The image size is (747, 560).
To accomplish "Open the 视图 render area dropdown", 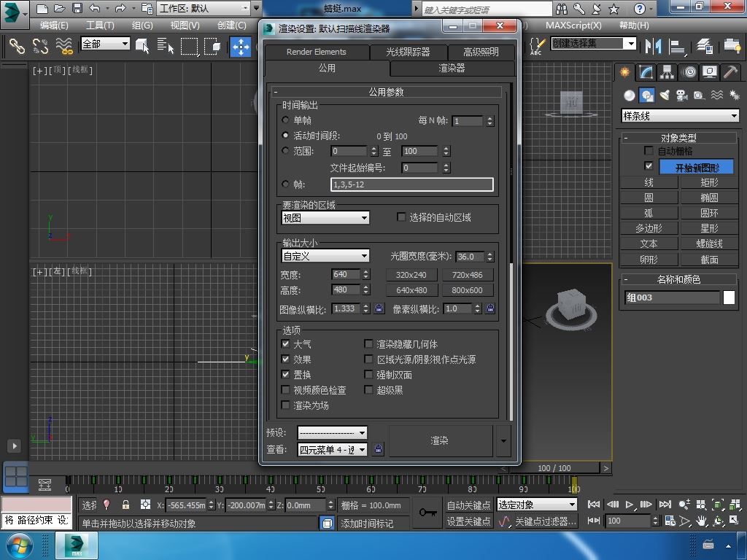I will [x=325, y=218].
